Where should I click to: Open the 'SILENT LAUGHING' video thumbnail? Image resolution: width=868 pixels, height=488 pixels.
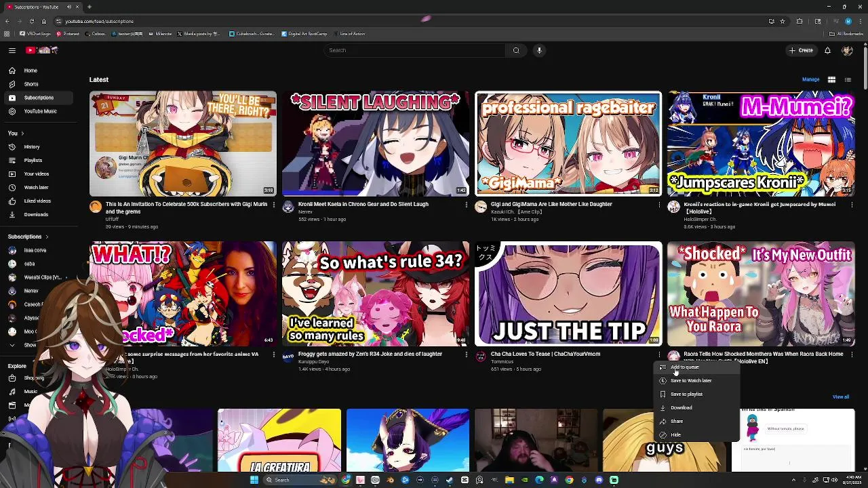point(376,144)
